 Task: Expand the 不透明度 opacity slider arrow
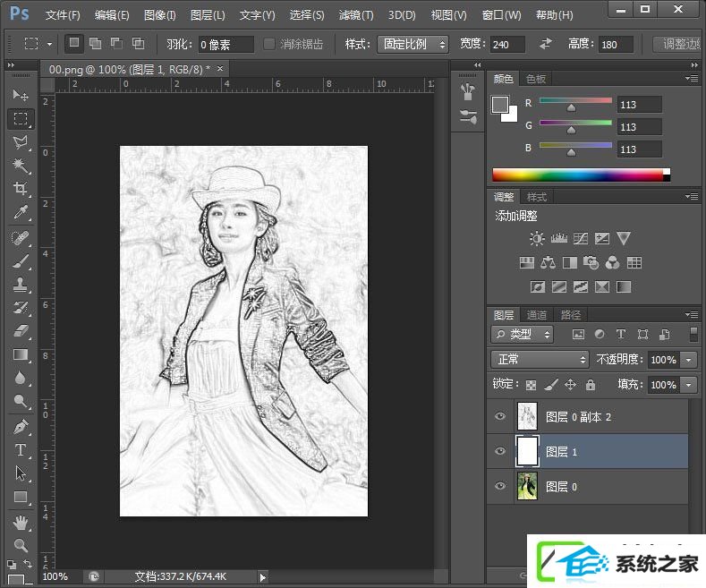688,360
